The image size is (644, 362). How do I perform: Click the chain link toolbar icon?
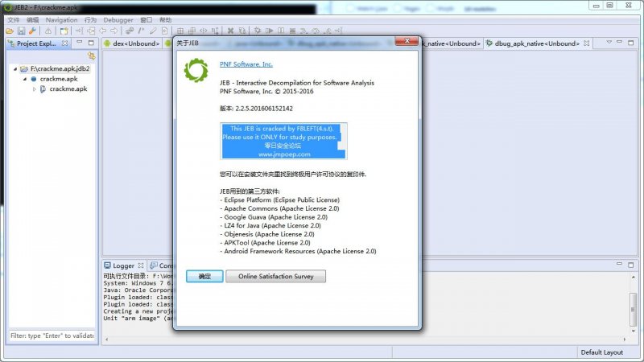[x=130, y=31]
